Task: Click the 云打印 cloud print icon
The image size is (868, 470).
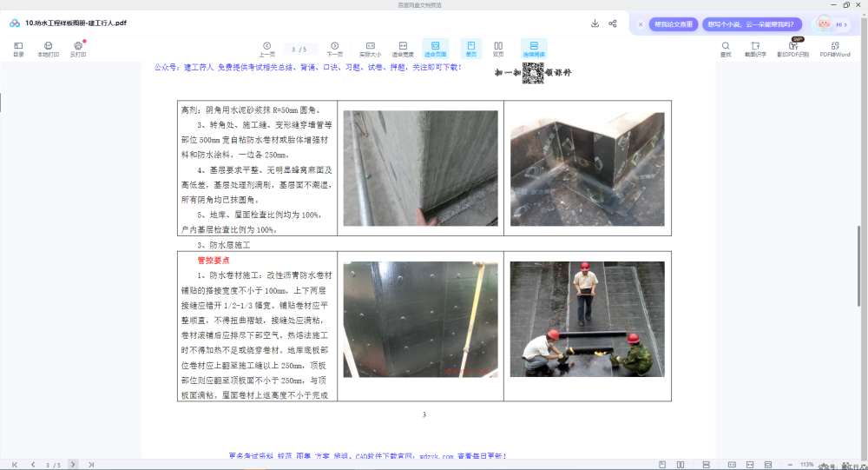Action: tap(78, 50)
